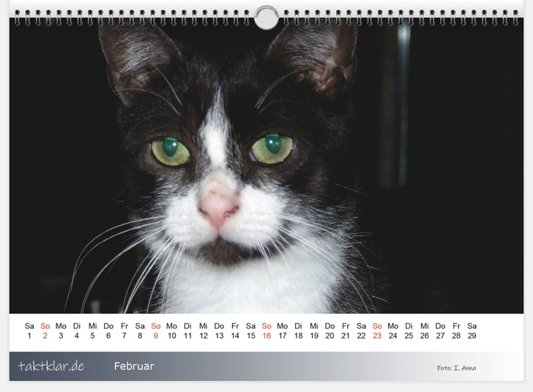Select date 5
This screenshot has width=533, height=392.
(x=92, y=336)
